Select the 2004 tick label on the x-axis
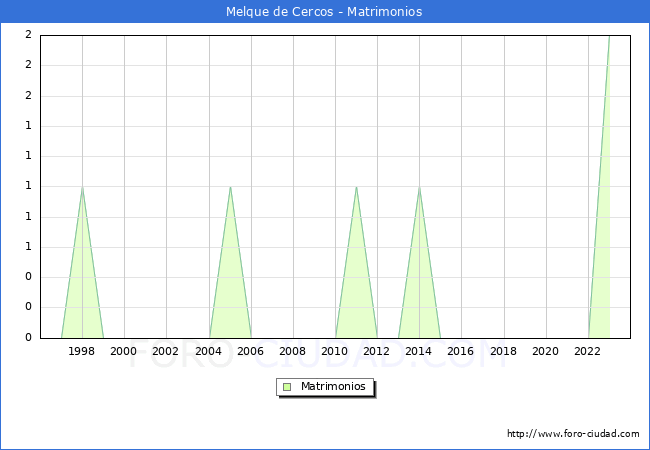The image size is (650, 450). click(x=208, y=351)
